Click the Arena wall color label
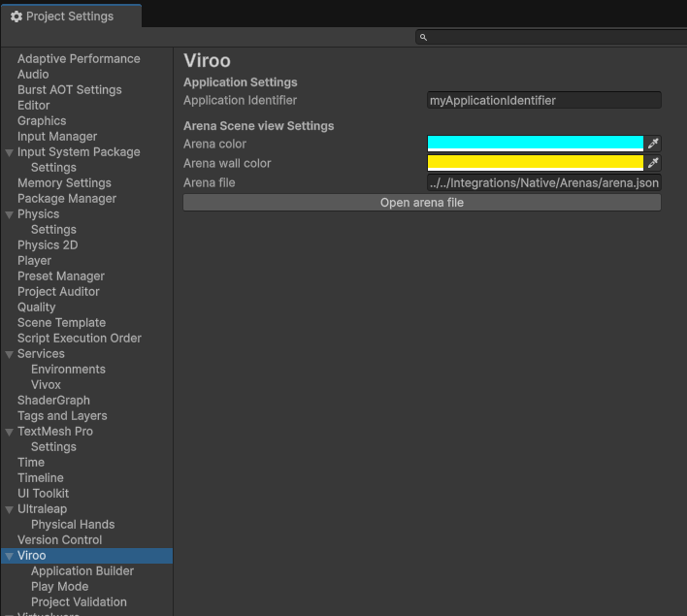687x616 pixels. pyautogui.click(x=227, y=163)
